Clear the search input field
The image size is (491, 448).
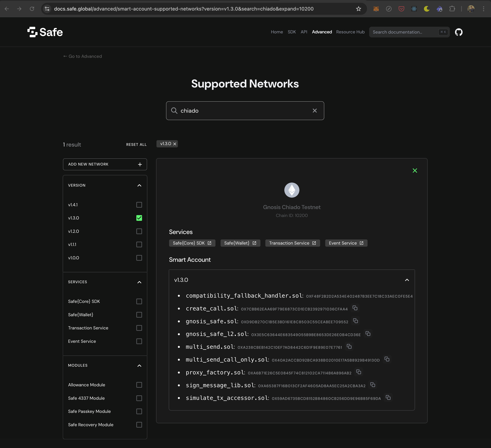point(315,110)
